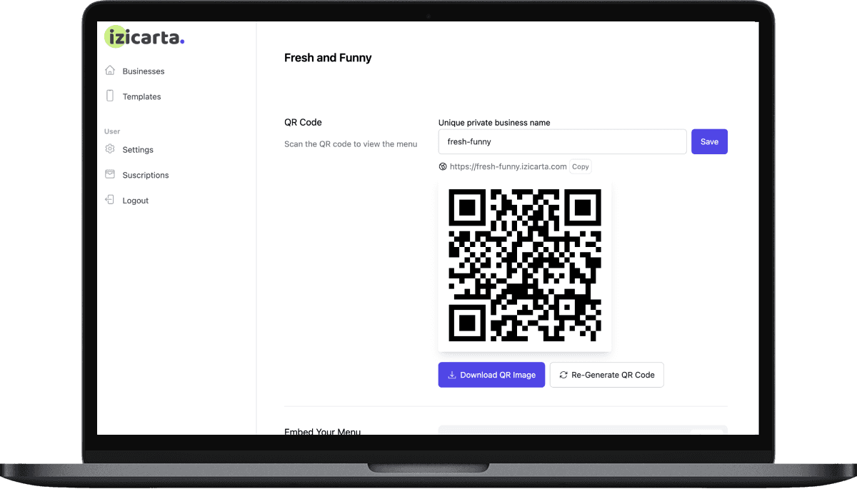
Task: Click the Logout door icon
Action: pos(110,200)
